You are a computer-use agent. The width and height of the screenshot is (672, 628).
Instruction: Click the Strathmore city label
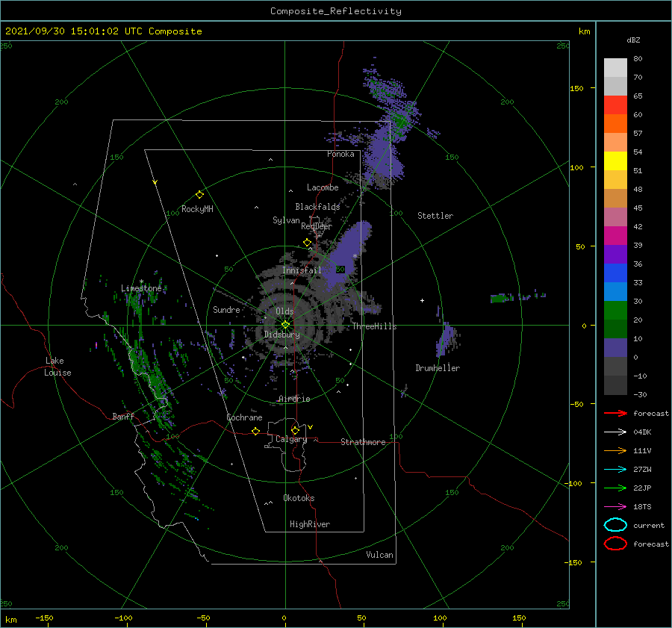coord(363,442)
